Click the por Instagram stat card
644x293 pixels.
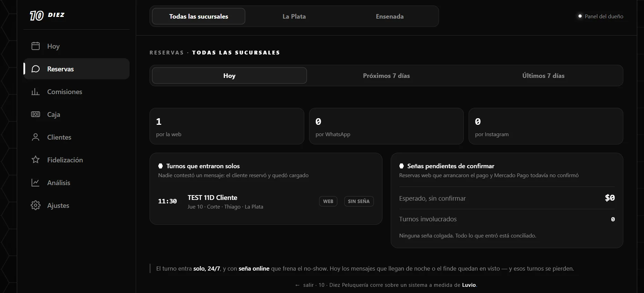pos(546,126)
